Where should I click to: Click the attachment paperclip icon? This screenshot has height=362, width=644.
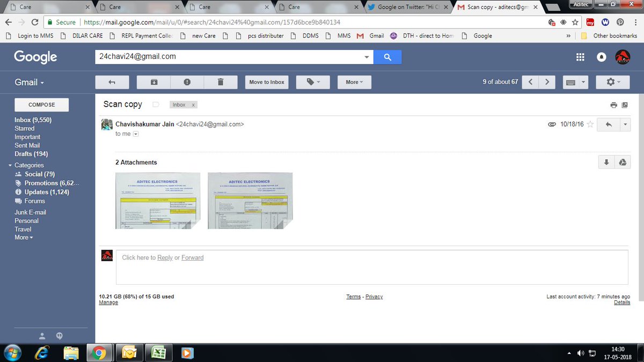(552, 124)
